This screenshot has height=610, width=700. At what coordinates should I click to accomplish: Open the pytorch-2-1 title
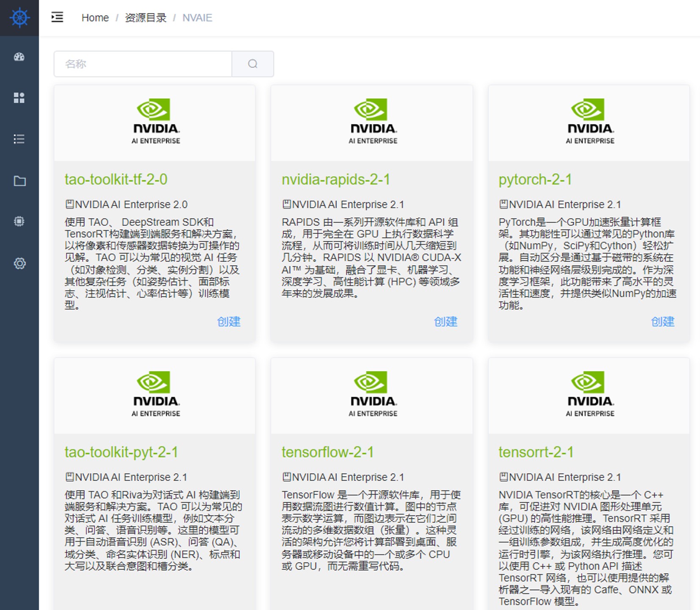coord(535,179)
